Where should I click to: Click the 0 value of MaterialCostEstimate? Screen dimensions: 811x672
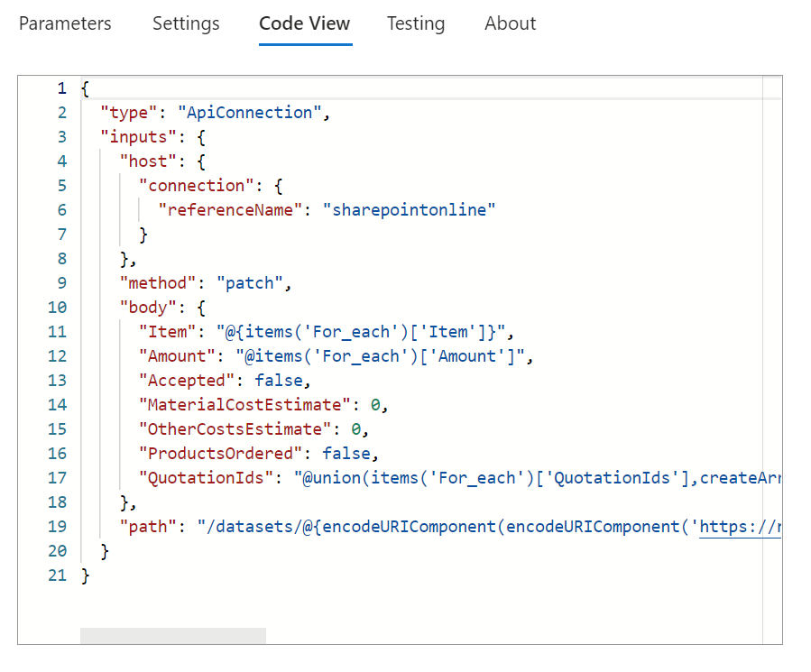tap(375, 404)
